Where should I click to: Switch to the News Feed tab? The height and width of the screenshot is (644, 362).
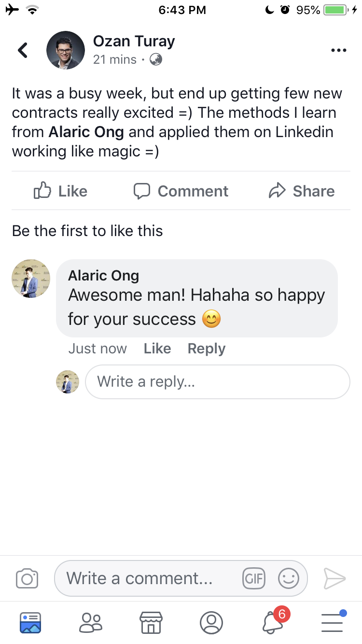click(30, 622)
